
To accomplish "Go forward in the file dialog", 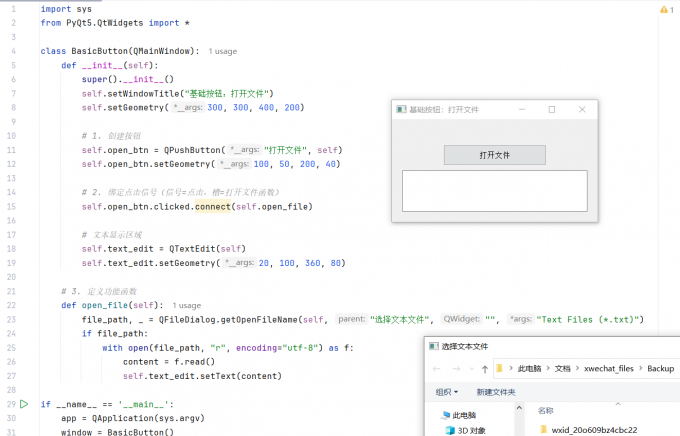I will [456, 369].
